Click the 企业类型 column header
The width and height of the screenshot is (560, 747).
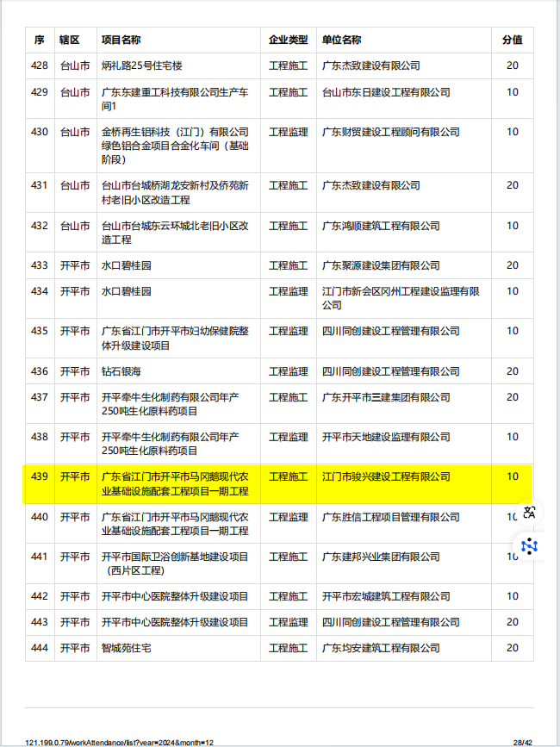(288, 40)
